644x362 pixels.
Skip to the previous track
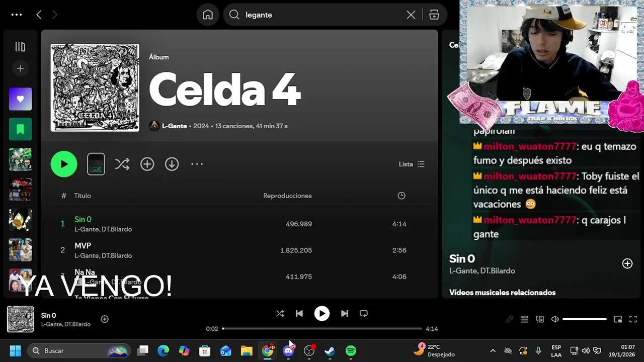[x=299, y=313]
